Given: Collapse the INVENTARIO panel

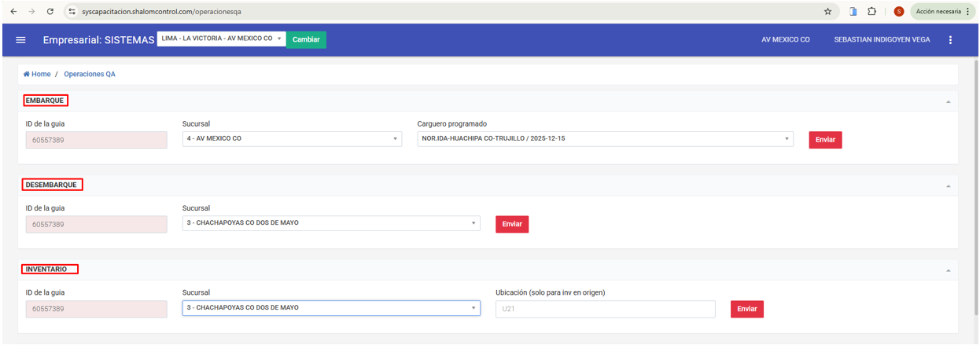Looking at the screenshot, I should click(948, 270).
